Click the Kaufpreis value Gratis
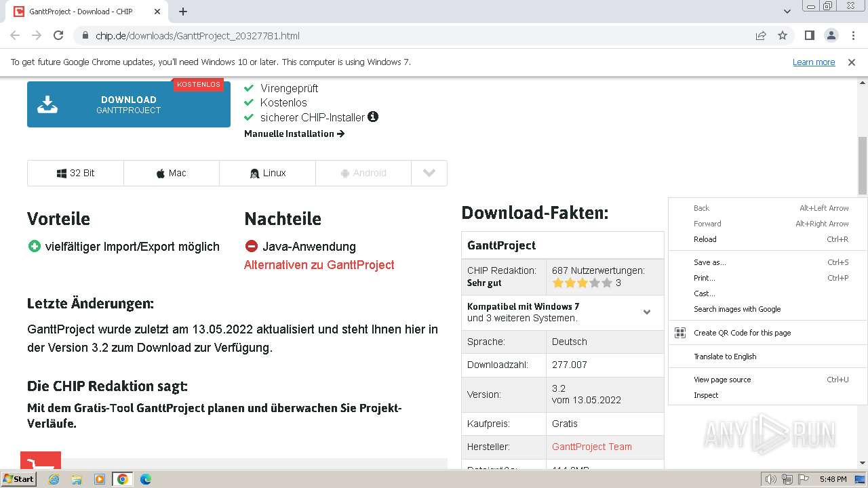 pyautogui.click(x=565, y=424)
